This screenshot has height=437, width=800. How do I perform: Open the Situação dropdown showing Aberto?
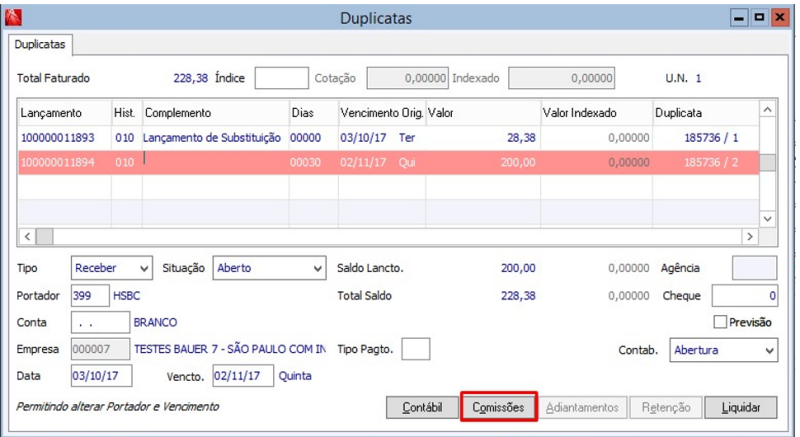tap(269, 268)
